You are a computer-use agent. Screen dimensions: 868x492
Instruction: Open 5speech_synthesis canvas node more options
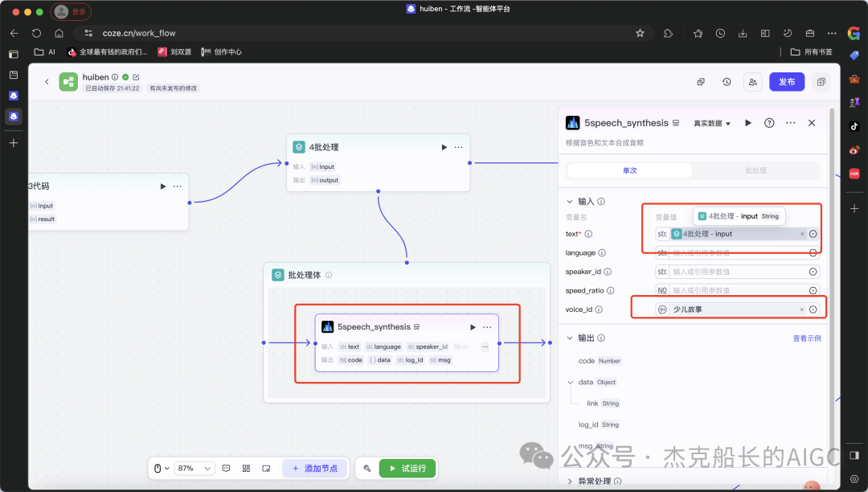[x=487, y=327]
